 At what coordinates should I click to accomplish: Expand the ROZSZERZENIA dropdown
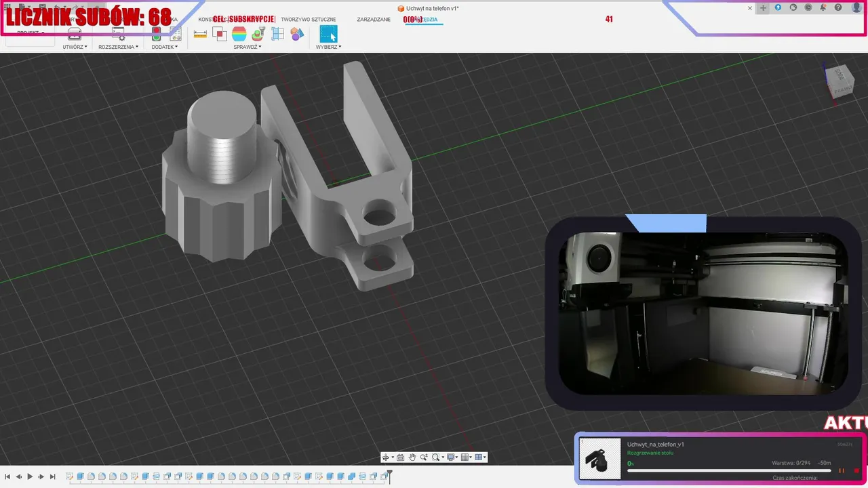118,47
